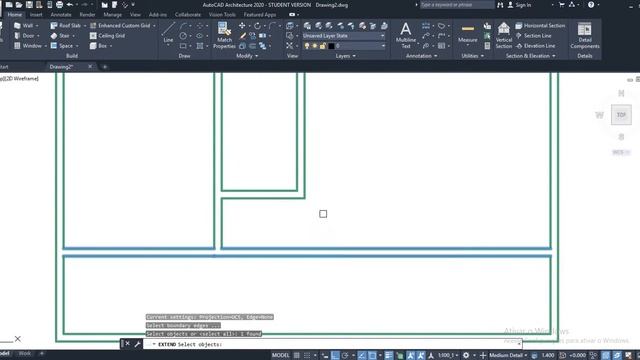
Task: Switch to the Manage ribbon tab
Action: [x=113, y=15]
